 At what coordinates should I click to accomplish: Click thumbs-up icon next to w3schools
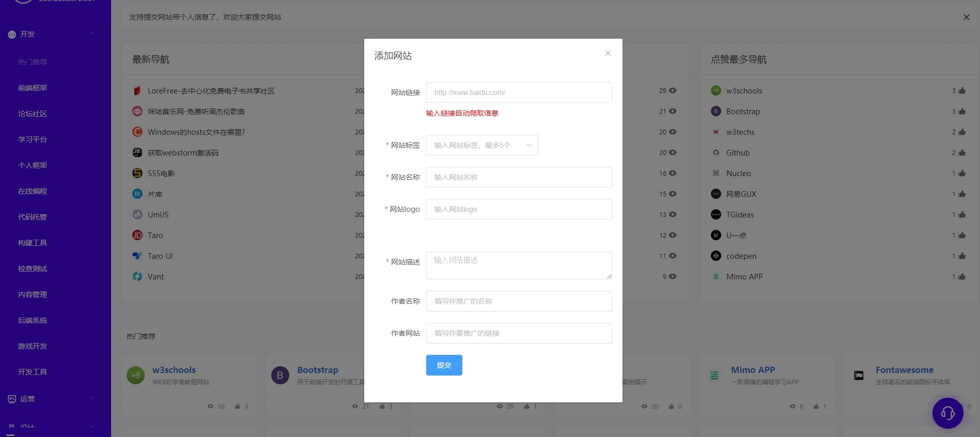coord(962,91)
